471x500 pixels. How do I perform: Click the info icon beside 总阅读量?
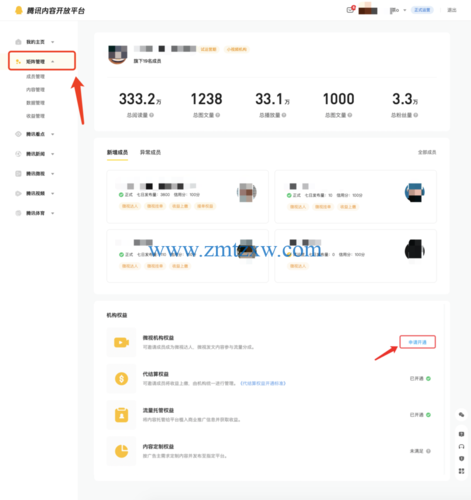pyautogui.click(x=152, y=115)
